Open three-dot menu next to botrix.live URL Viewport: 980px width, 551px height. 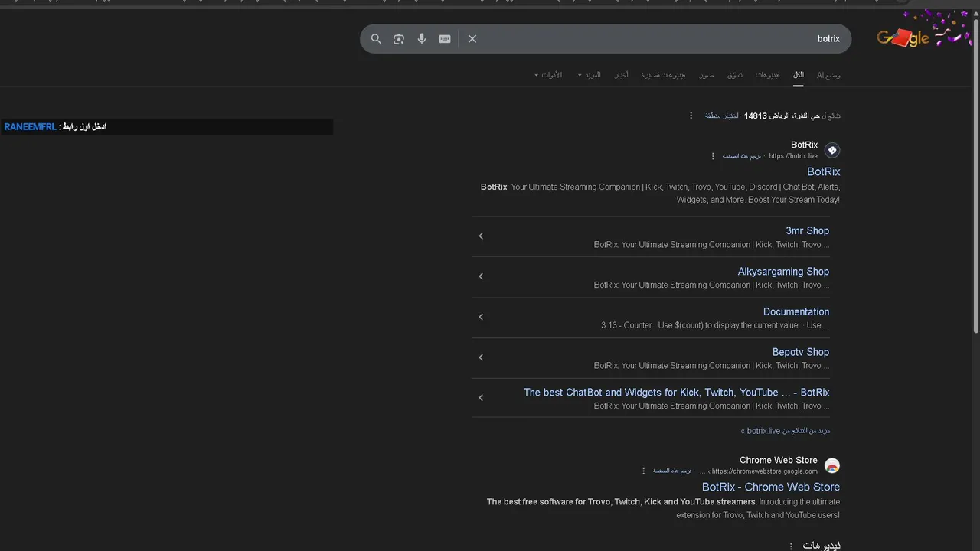tap(713, 156)
